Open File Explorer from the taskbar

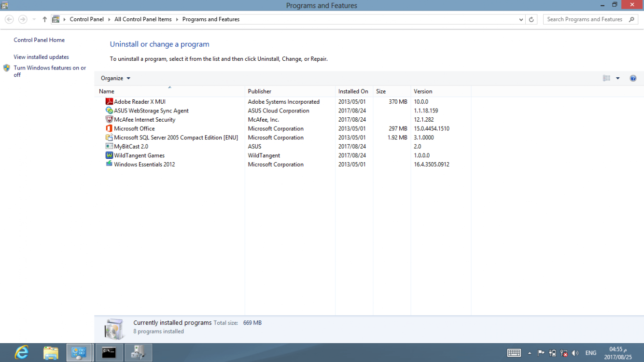point(51,353)
